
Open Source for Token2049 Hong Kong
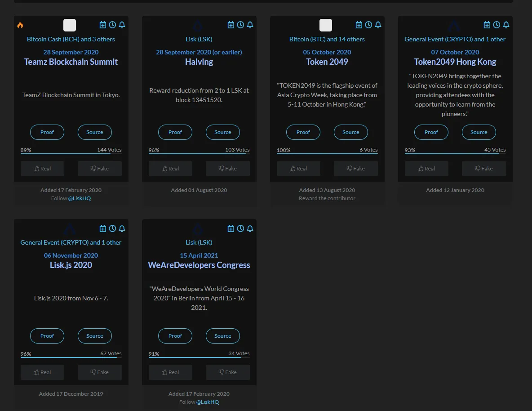coord(479,132)
